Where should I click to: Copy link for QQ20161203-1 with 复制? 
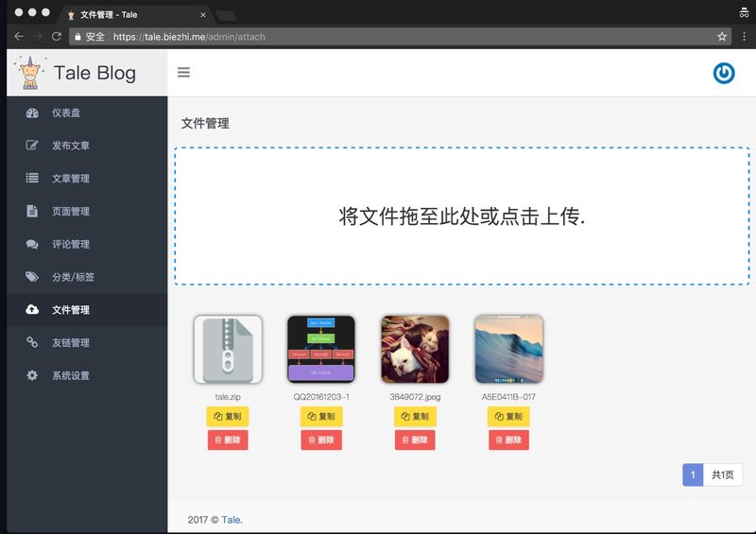[x=321, y=416]
